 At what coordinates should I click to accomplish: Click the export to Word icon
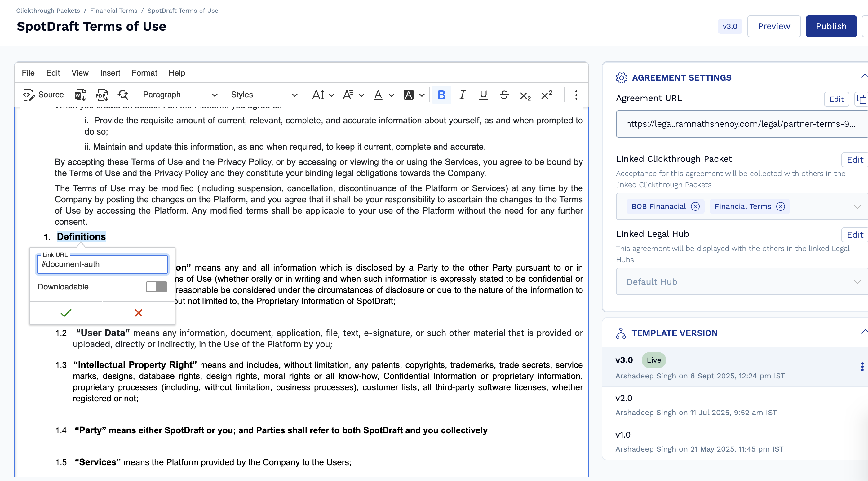click(x=80, y=95)
